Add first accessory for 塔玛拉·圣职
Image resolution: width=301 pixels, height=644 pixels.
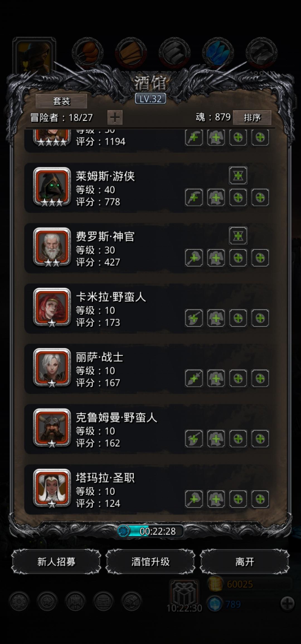click(238, 499)
